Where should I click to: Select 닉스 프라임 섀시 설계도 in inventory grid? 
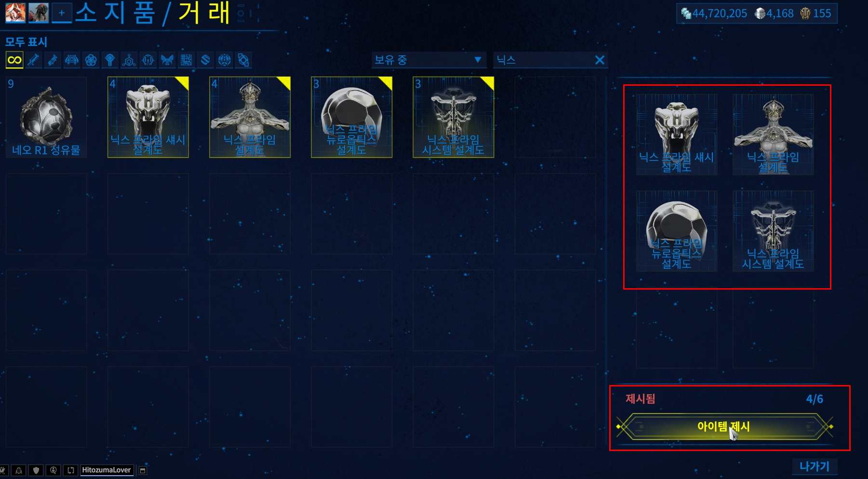click(x=148, y=117)
